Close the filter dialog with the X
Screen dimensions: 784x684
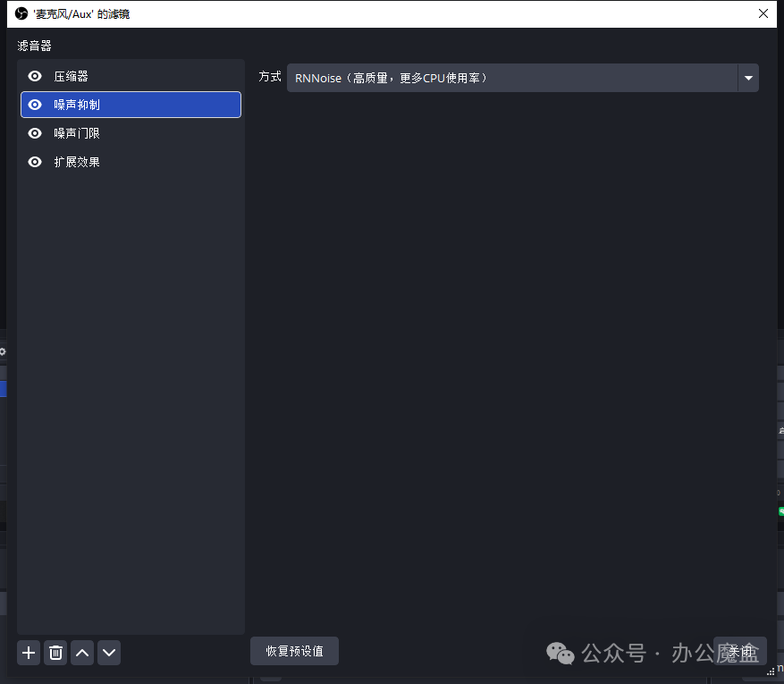point(763,13)
